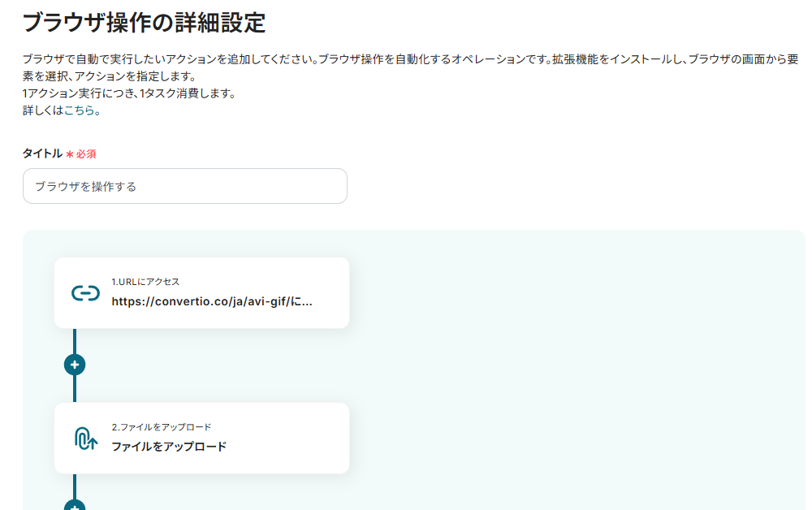Click the bold ファイルをアップロード action name
Image resolution: width=812 pixels, height=510 pixels.
click(169, 447)
